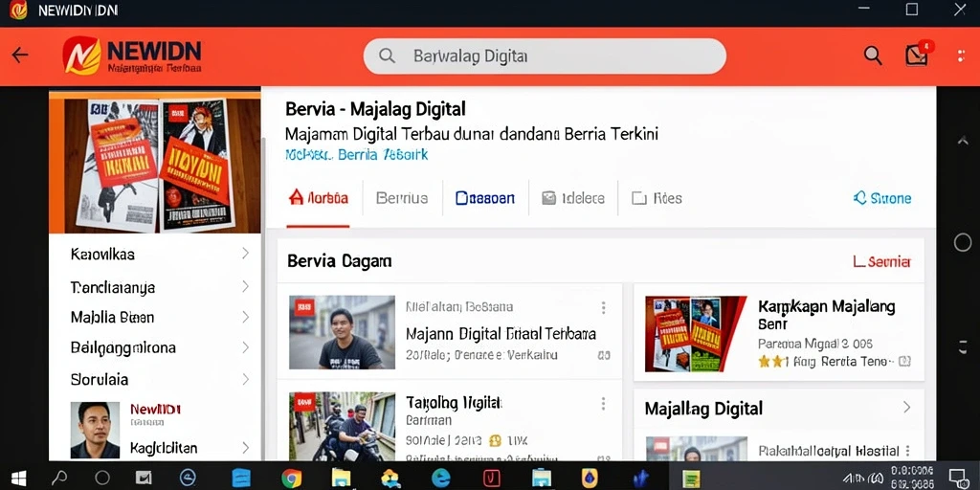Open the red V app on taskbar
980x490 pixels.
click(491, 479)
